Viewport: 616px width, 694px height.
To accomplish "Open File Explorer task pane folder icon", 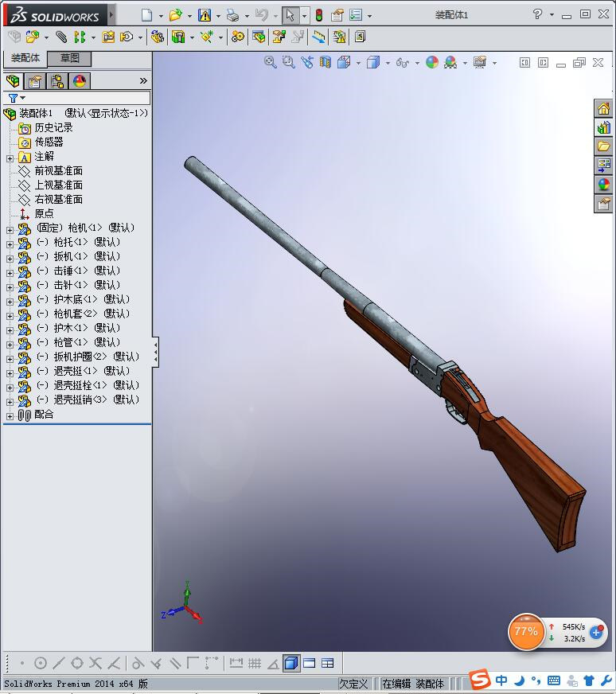I will coord(603,146).
